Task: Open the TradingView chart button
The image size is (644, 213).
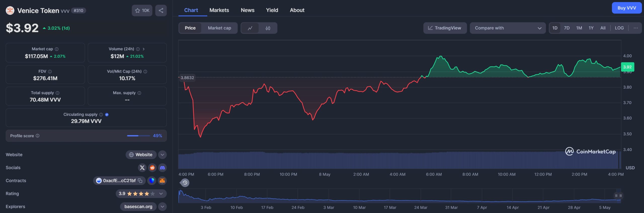Action: [x=445, y=28]
